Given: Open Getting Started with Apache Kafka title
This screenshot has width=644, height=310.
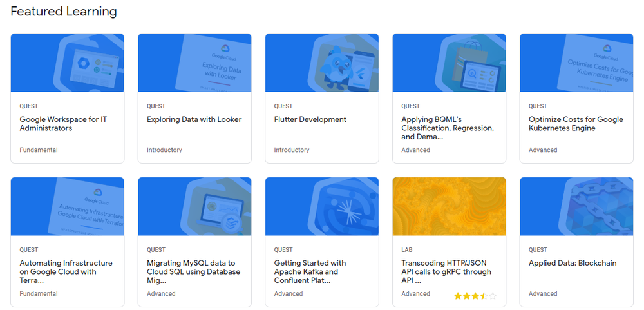Looking at the screenshot, I should (x=310, y=272).
